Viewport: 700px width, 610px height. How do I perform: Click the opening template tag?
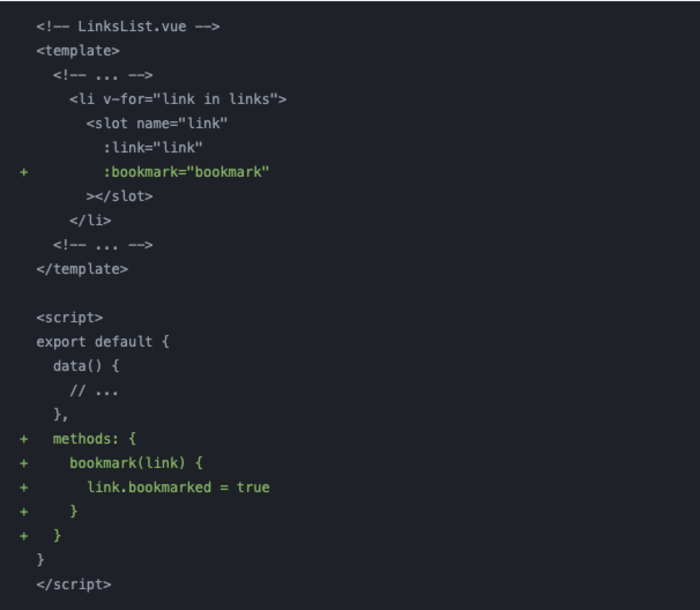pyautogui.click(x=78, y=51)
